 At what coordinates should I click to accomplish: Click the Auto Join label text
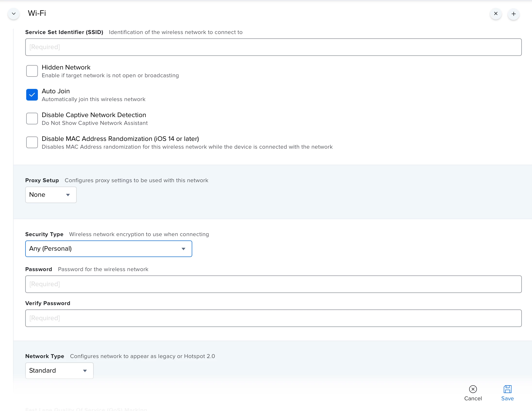click(56, 91)
